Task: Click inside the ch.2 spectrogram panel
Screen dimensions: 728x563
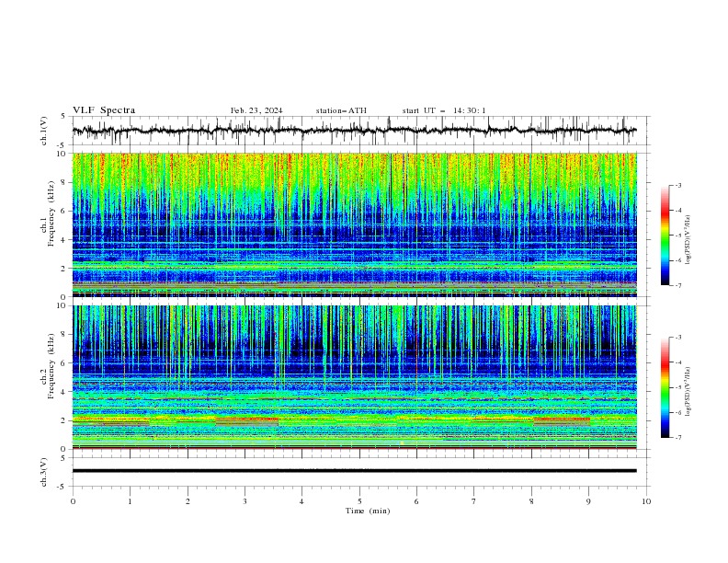Action: click(354, 377)
